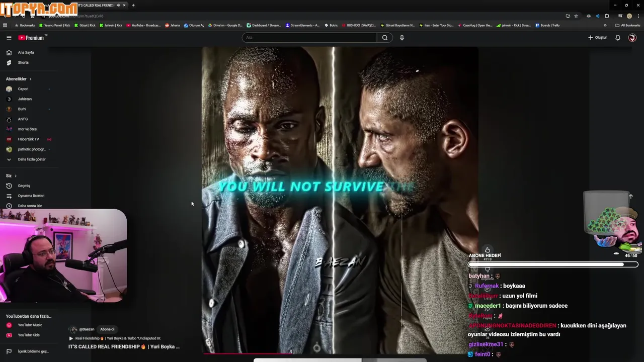644x362 pixels.
Task: Open Drive'ım - Google D... bookmark
Action: (x=225, y=25)
